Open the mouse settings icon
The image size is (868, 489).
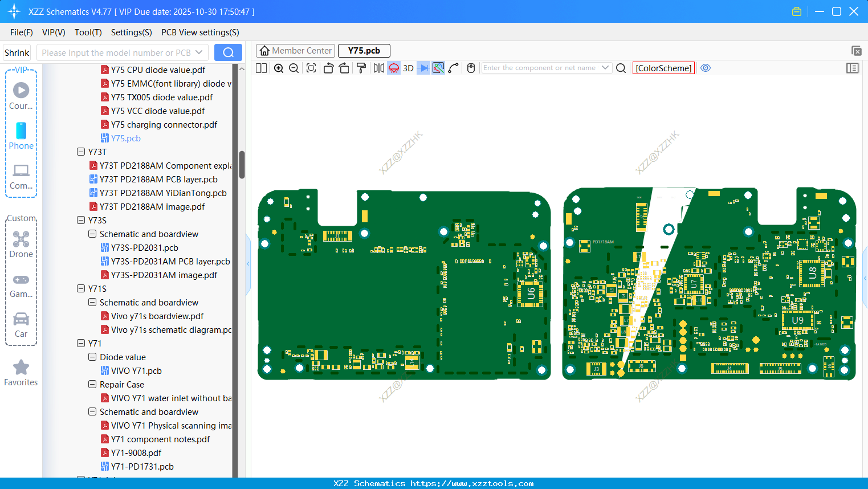[471, 68]
